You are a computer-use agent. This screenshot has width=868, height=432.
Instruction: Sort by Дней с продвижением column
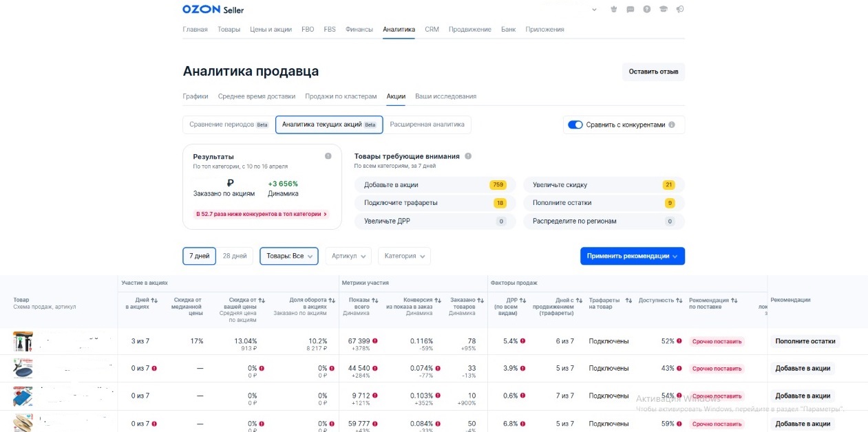[x=578, y=301]
